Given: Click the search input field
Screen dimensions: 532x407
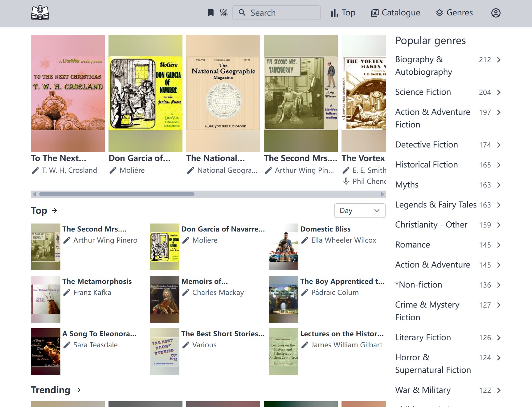Looking at the screenshot, I should [x=276, y=13].
